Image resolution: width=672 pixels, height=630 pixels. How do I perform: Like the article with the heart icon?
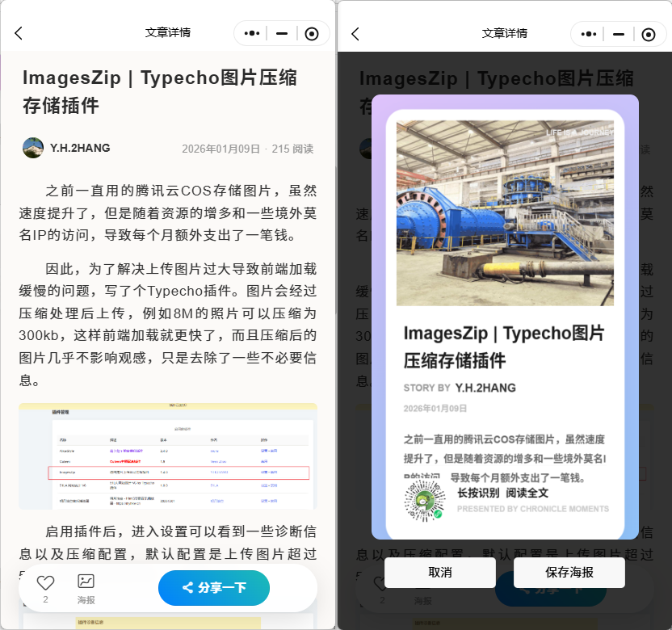coord(45,583)
